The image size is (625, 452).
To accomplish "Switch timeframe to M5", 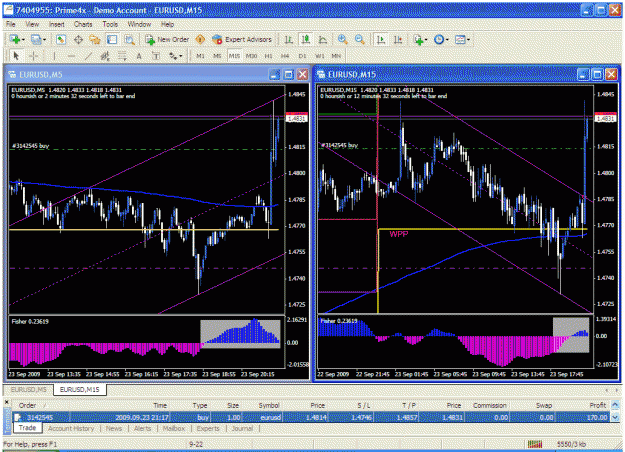I will click(x=217, y=56).
